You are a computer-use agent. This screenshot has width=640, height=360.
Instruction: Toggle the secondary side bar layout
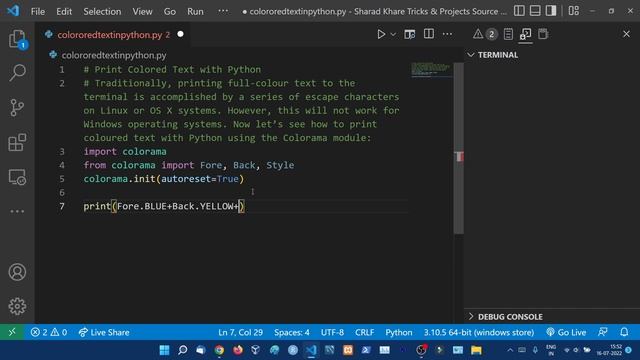point(551,11)
